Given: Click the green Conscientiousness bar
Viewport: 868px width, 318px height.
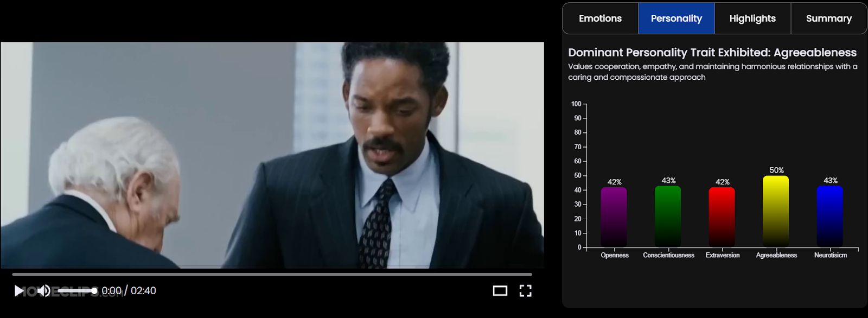Looking at the screenshot, I should (668, 217).
